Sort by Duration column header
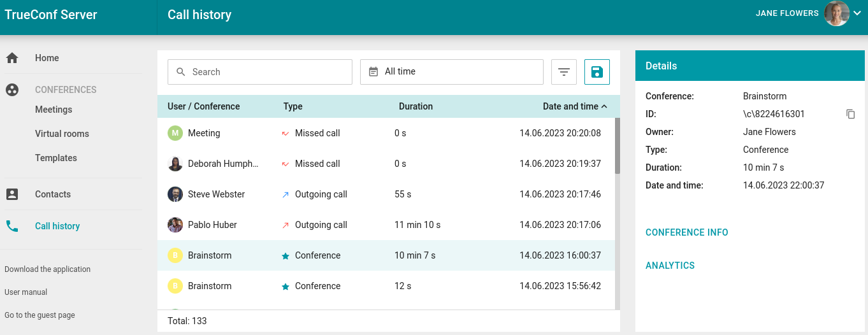868x335 pixels. 416,106
